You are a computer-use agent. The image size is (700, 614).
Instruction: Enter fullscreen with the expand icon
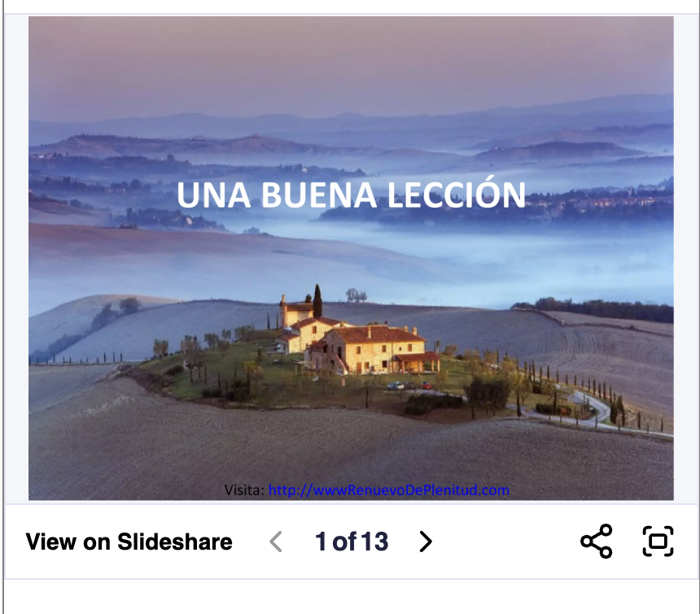[x=658, y=542]
